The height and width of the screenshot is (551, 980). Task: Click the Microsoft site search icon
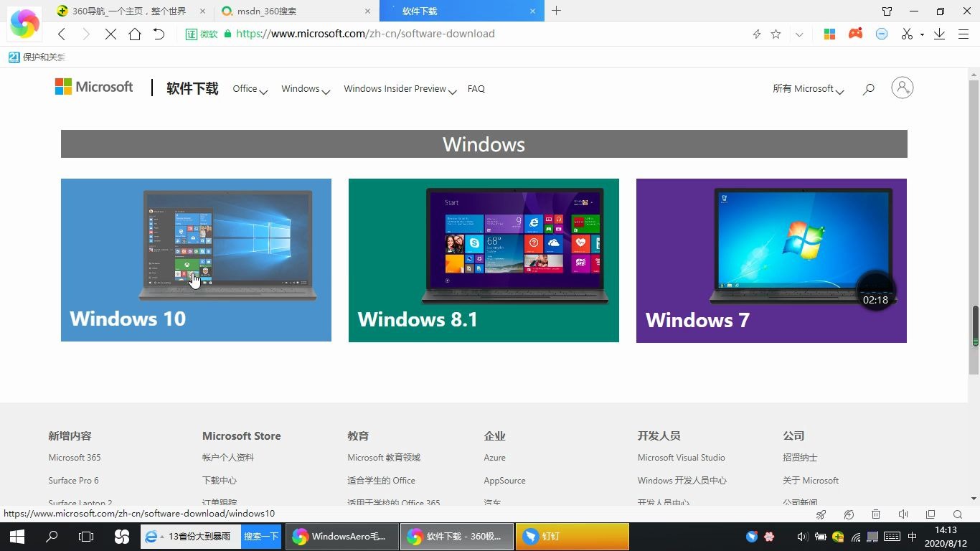(868, 89)
